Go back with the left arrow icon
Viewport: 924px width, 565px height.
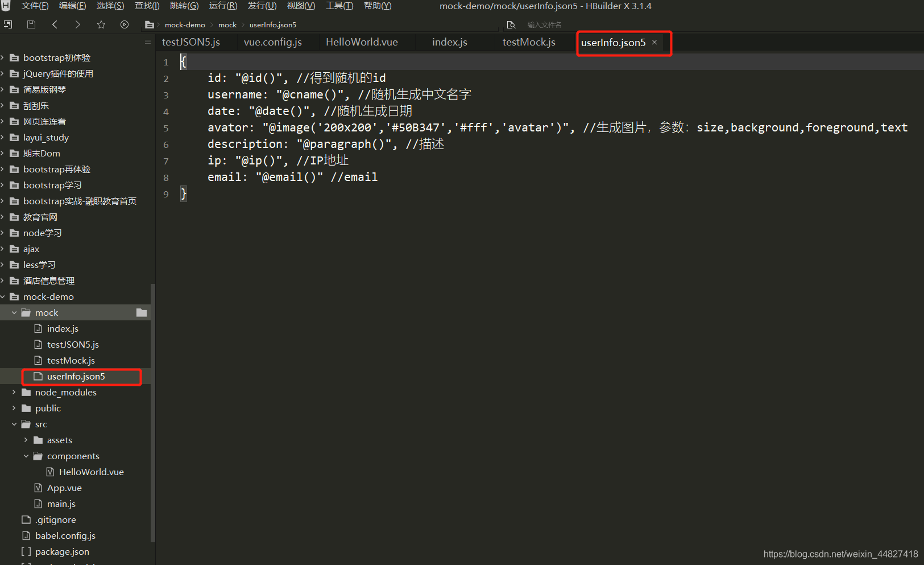(55, 24)
